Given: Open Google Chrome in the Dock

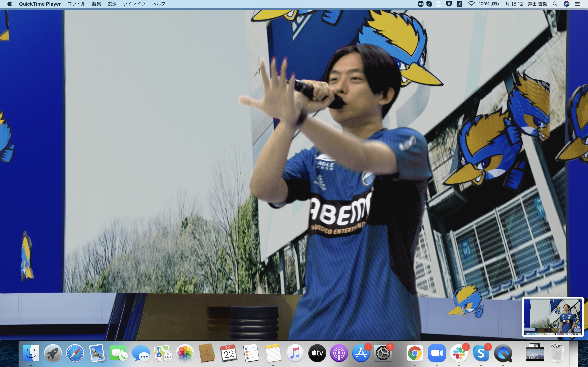Looking at the screenshot, I should [x=415, y=353].
